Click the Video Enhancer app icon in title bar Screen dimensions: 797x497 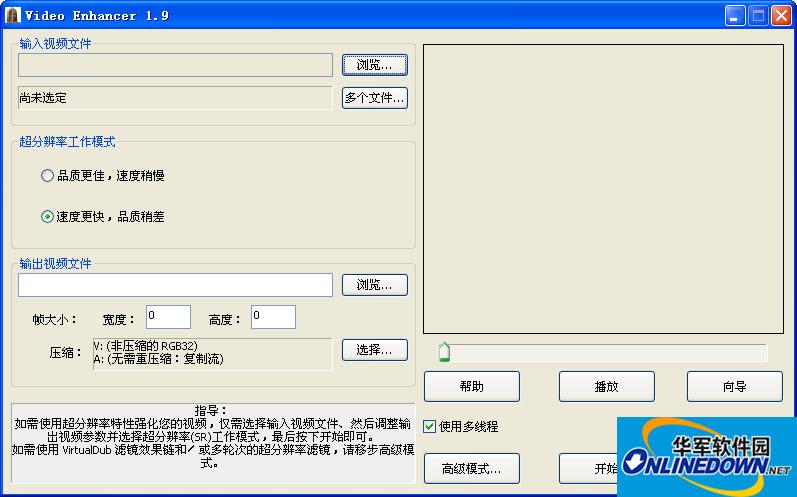[x=12, y=15]
